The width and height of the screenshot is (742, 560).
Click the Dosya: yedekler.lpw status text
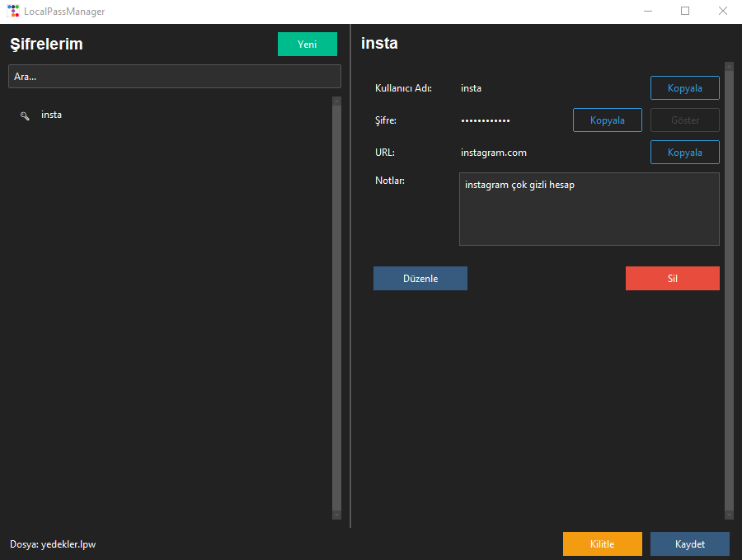(x=53, y=544)
